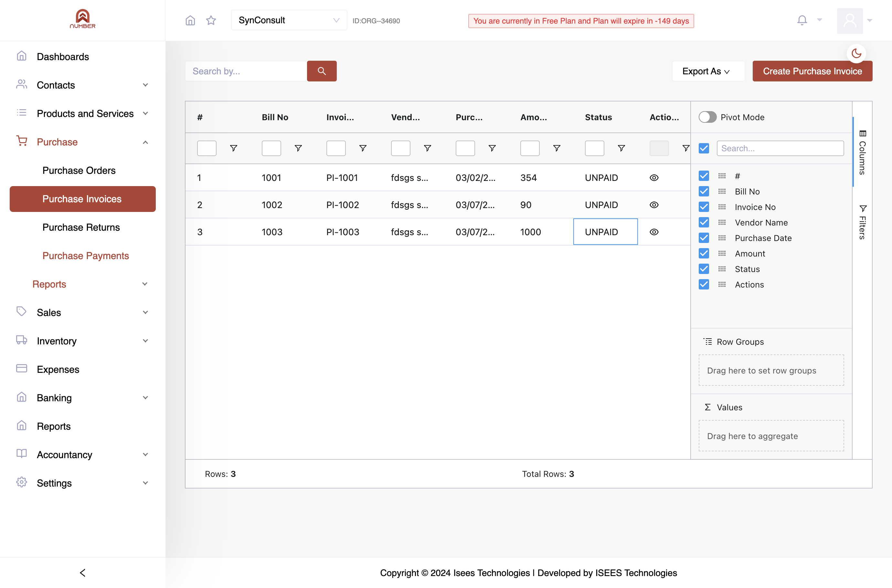
Task: Open filter icon for # column
Action: [233, 148]
